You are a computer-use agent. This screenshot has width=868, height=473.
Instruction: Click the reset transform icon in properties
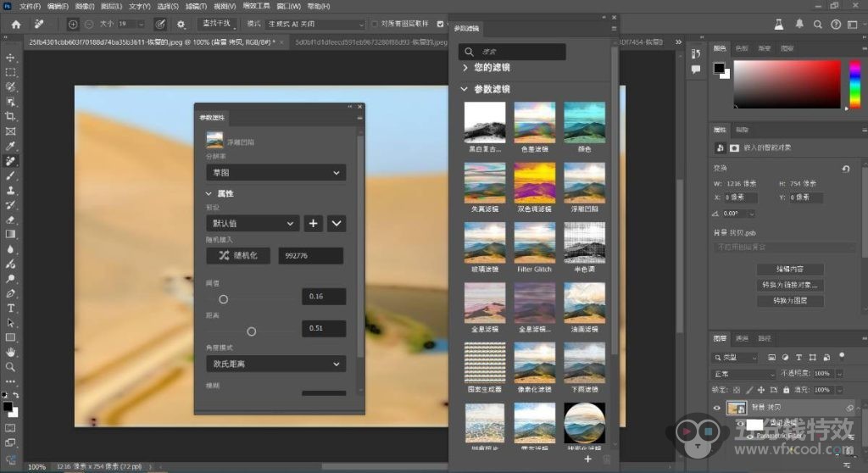point(846,169)
